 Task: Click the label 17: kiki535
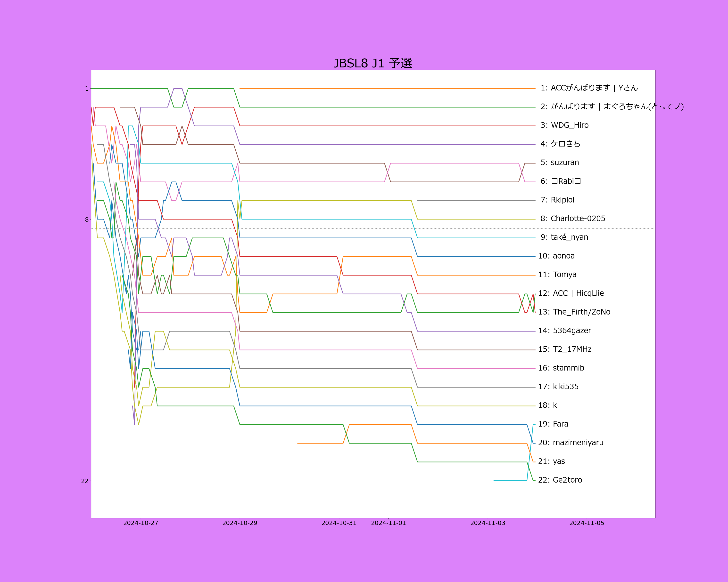click(558, 387)
